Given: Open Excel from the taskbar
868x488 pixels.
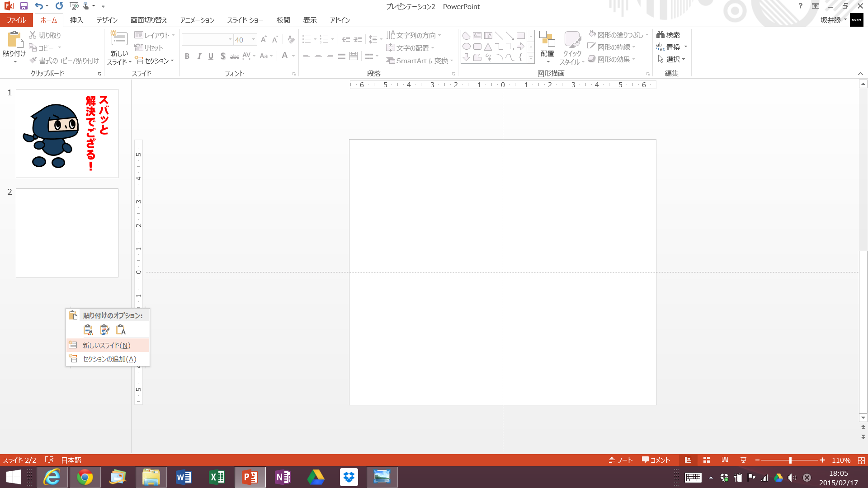Looking at the screenshot, I should point(217,477).
